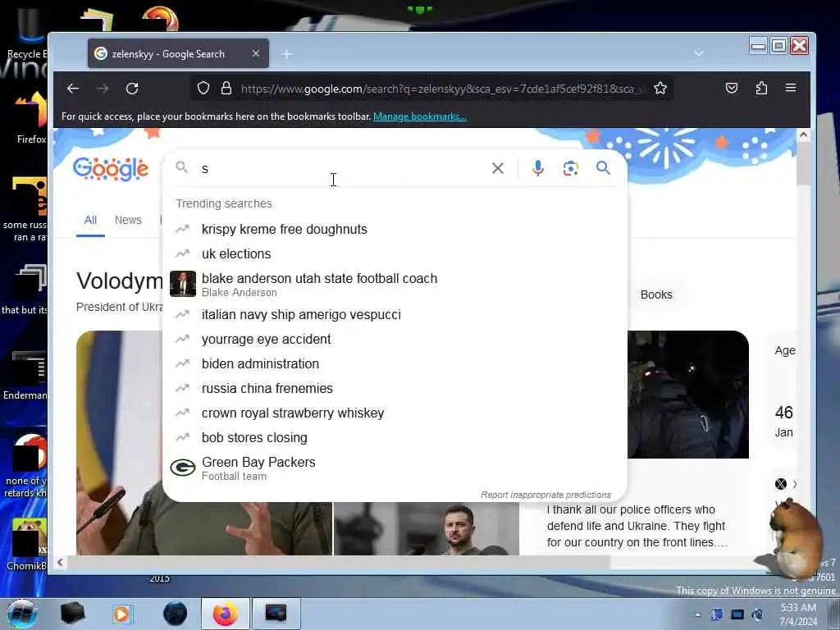Open tracking protection shield icon
The height and width of the screenshot is (630, 840).
click(203, 88)
